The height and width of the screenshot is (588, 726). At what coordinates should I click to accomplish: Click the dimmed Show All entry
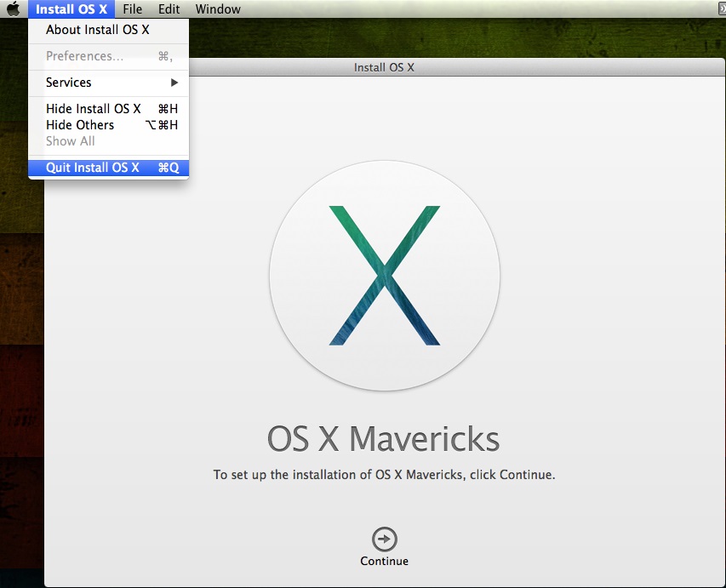(70, 141)
